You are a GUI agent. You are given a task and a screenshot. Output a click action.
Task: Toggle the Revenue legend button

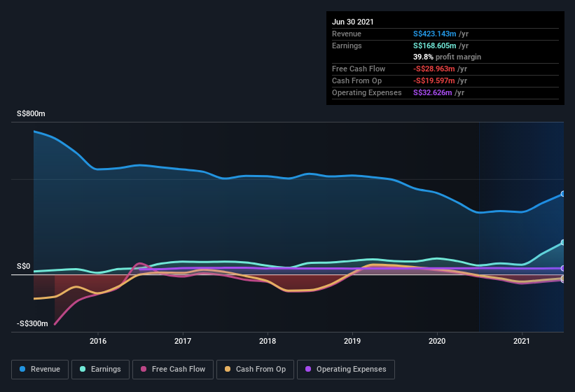pyautogui.click(x=40, y=370)
